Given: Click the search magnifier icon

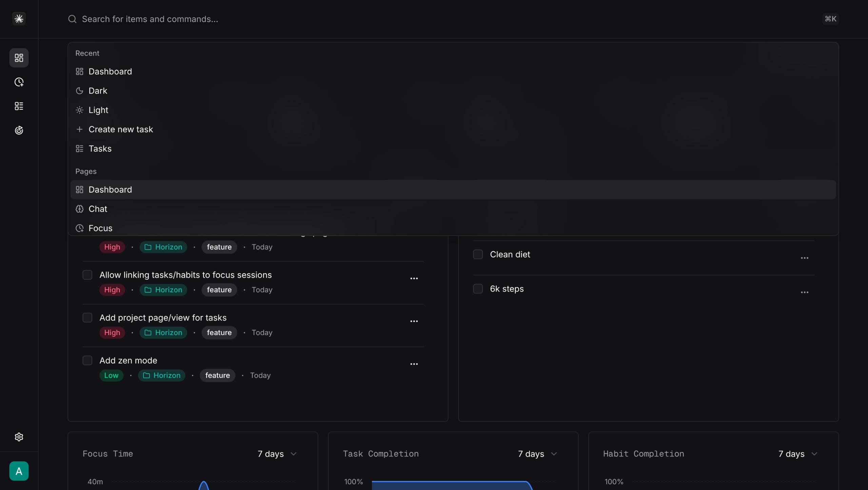Looking at the screenshot, I should coord(72,19).
